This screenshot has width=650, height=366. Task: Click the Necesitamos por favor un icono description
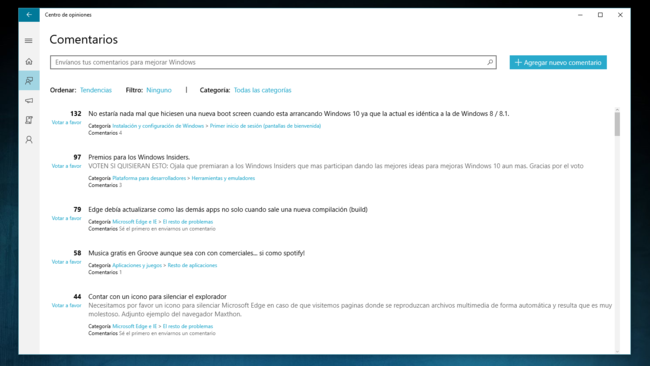click(x=350, y=310)
